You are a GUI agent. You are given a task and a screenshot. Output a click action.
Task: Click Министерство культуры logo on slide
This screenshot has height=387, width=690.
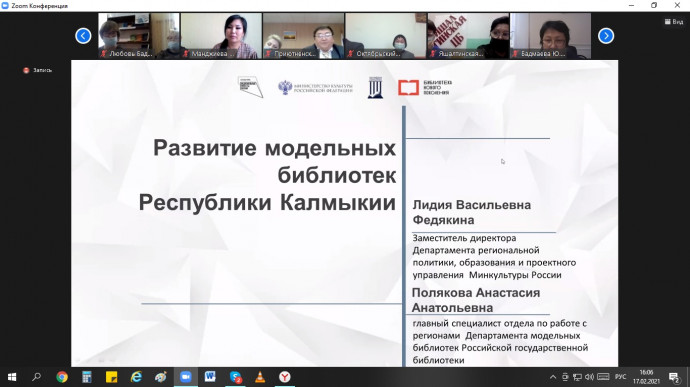pos(316,87)
